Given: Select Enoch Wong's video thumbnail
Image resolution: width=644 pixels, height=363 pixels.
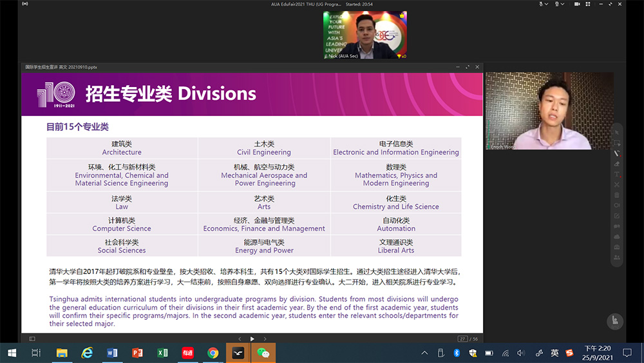Looking at the screenshot, I should click(x=549, y=111).
